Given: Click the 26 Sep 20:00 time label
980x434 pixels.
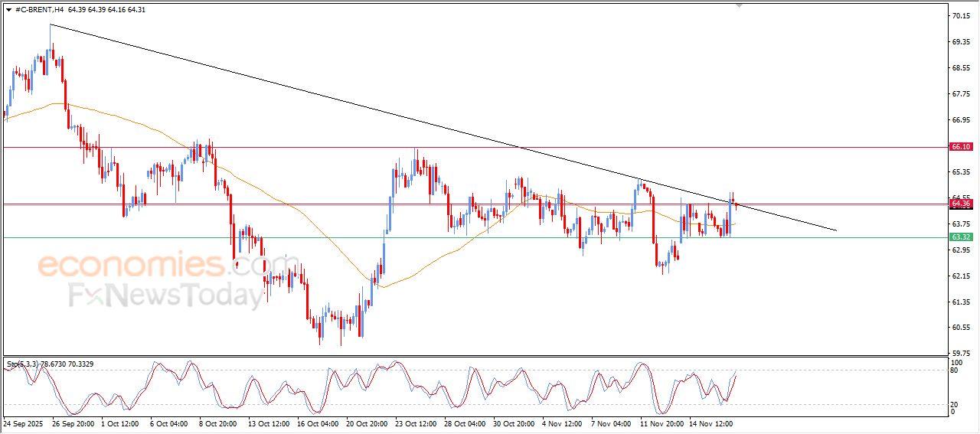Looking at the screenshot, I should 73,423.
